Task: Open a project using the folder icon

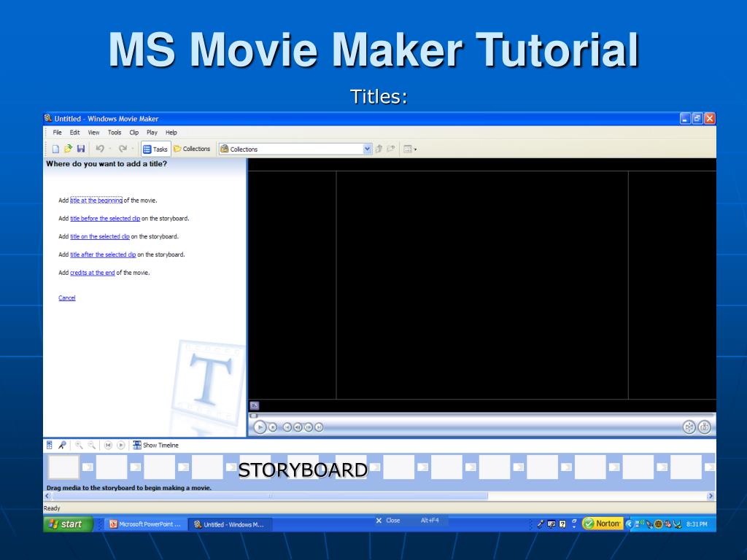Action: [x=68, y=149]
